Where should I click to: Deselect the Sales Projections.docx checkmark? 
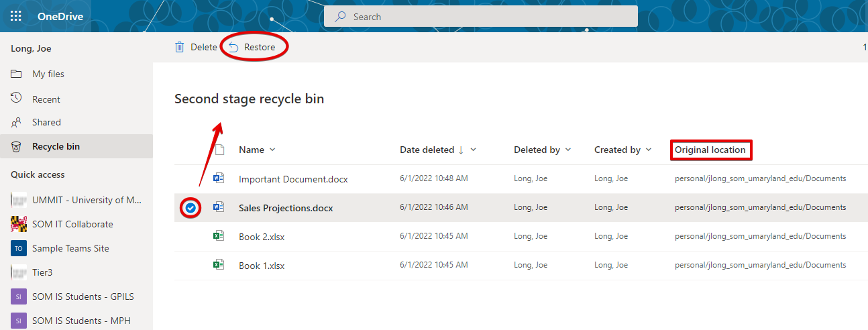coord(191,208)
